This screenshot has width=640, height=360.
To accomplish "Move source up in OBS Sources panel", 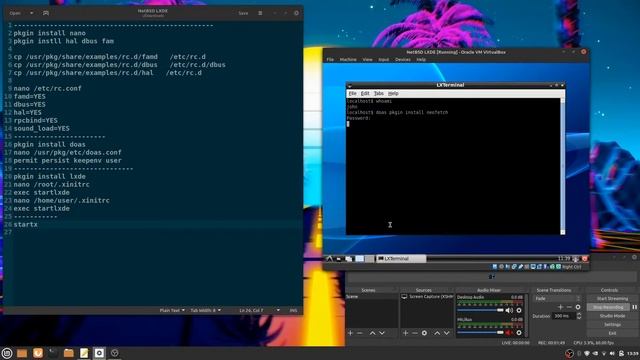I will click(x=437, y=333).
